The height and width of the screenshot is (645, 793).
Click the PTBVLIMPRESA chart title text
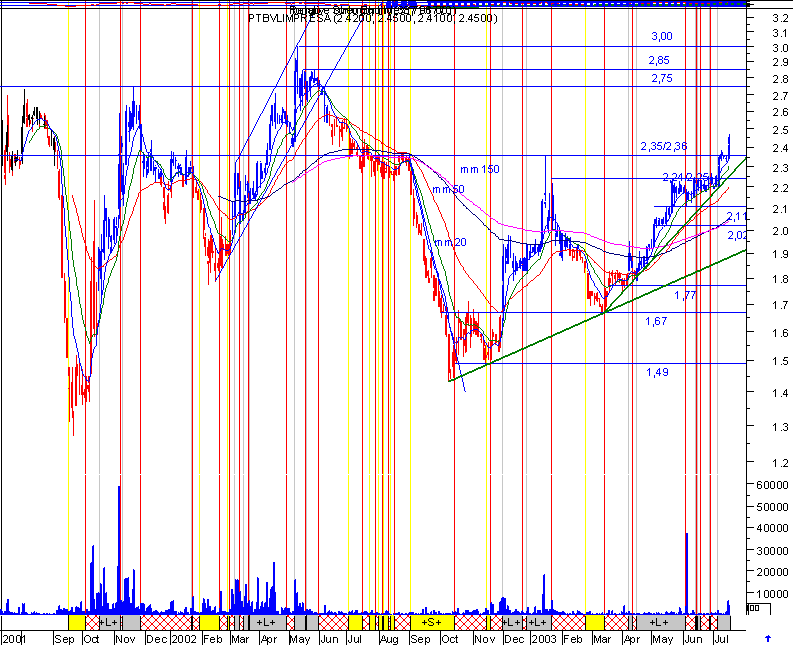click(x=373, y=19)
